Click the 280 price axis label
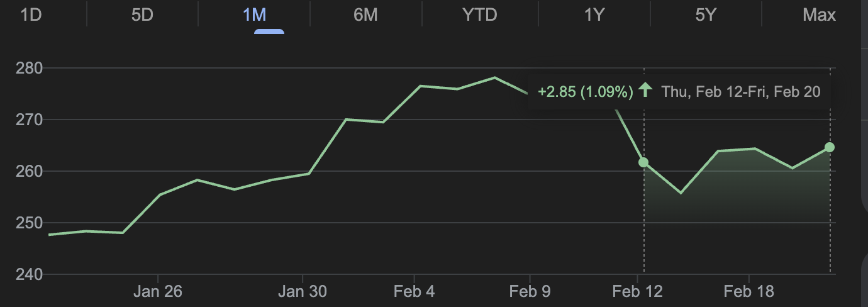The height and width of the screenshot is (307, 868). (28, 68)
